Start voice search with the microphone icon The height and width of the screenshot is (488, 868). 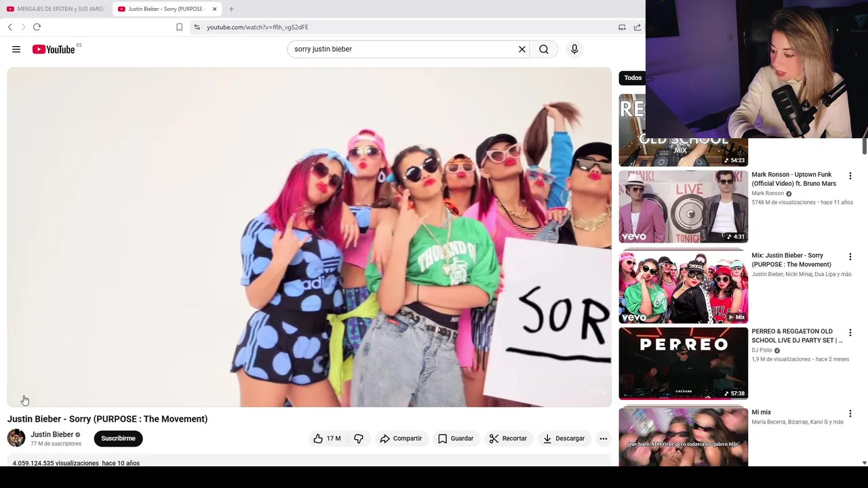(x=574, y=49)
